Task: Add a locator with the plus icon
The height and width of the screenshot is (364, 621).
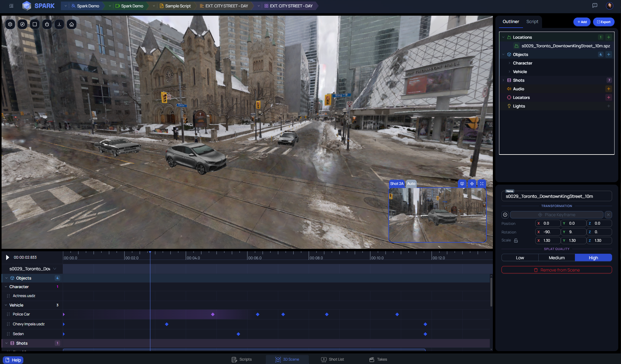Action: [609, 97]
